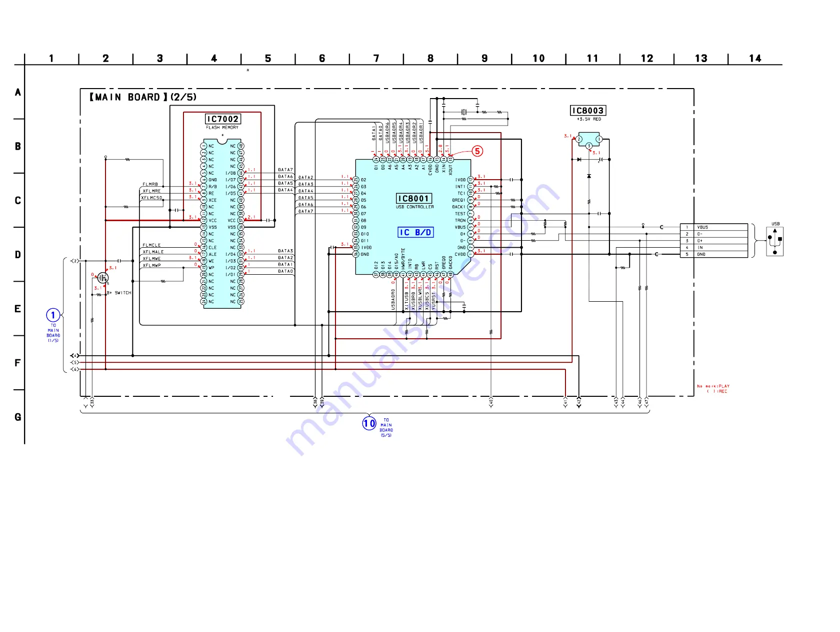Screen dimensions: 840x632
Task: Click the USBADR6 signal label above IC8001
Action: pyautogui.click(x=387, y=133)
